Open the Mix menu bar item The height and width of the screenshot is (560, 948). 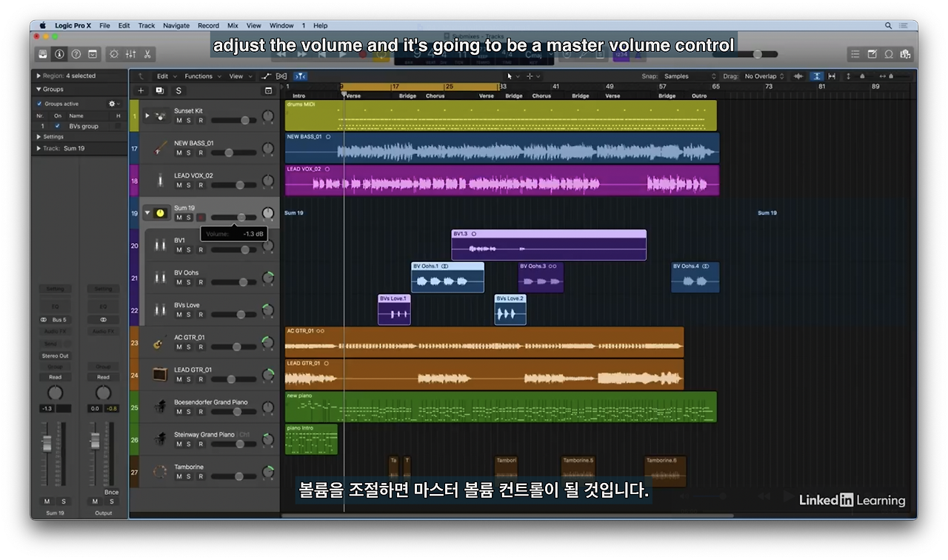coord(233,26)
